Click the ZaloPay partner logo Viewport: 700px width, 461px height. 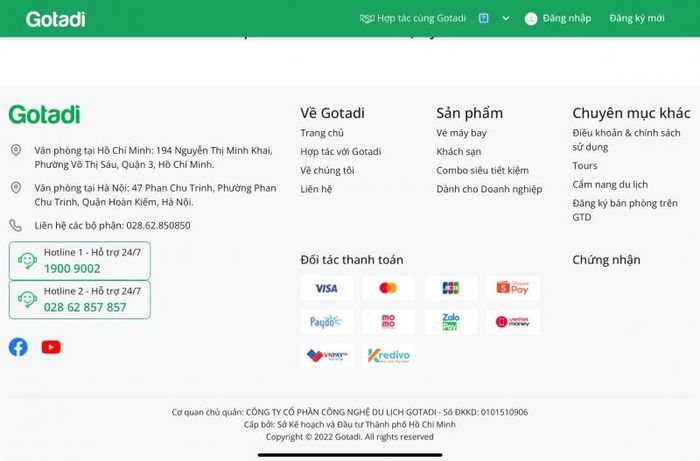click(x=450, y=322)
